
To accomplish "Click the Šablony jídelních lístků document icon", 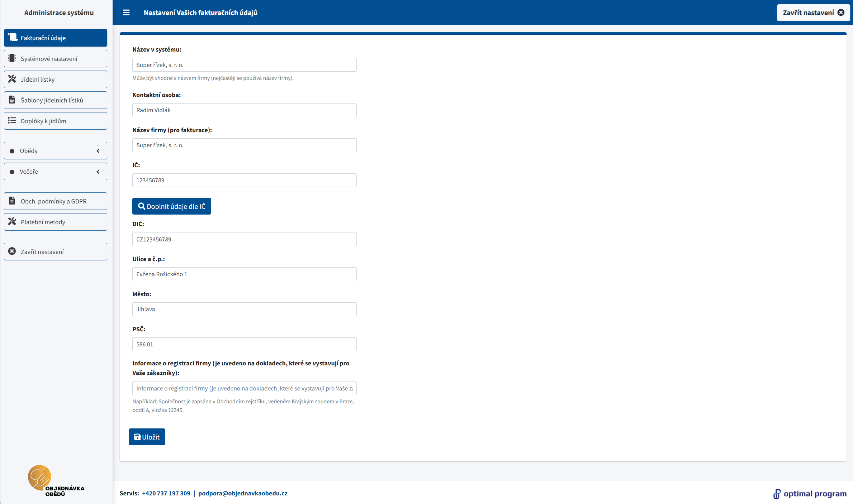I will pos(12,100).
